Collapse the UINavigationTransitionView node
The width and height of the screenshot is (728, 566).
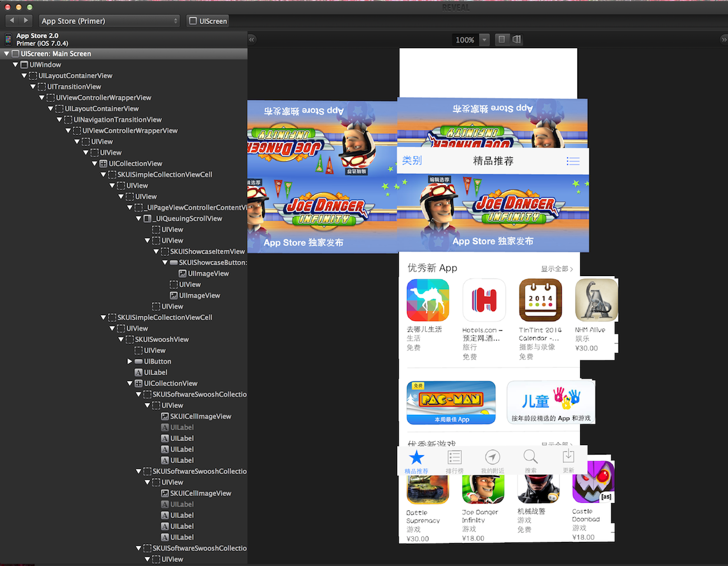[x=59, y=120]
